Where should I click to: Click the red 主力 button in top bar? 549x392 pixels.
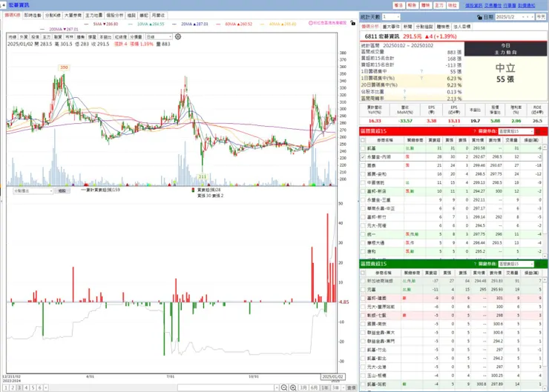pyautogui.click(x=438, y=5)
